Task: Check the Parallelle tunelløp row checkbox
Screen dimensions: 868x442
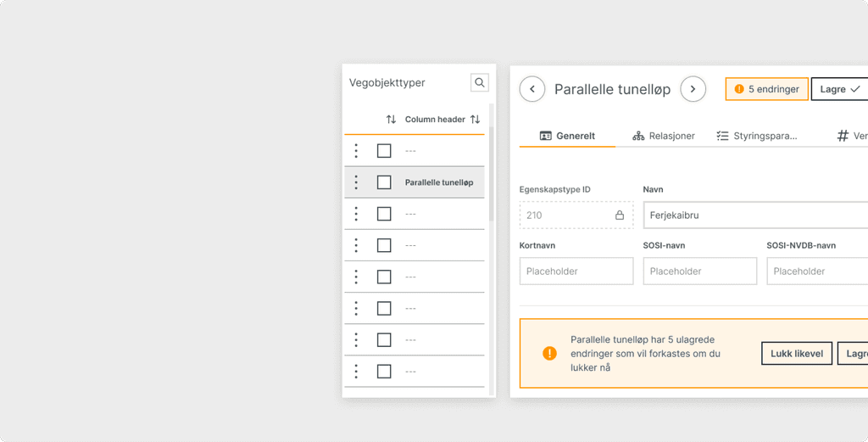Action: 384,182
